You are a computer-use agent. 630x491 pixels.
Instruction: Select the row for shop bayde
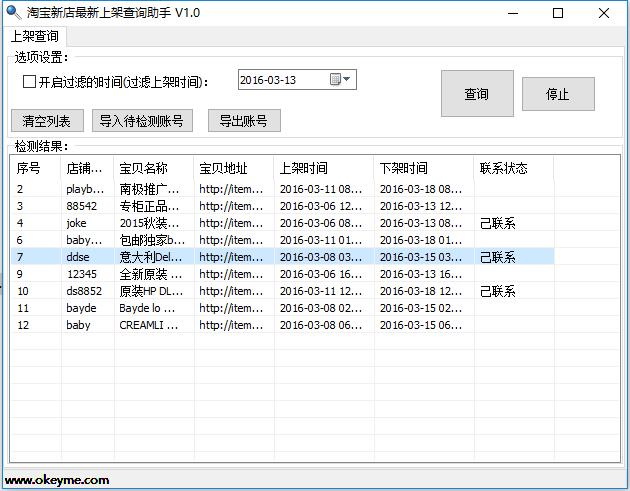(283, 308)
